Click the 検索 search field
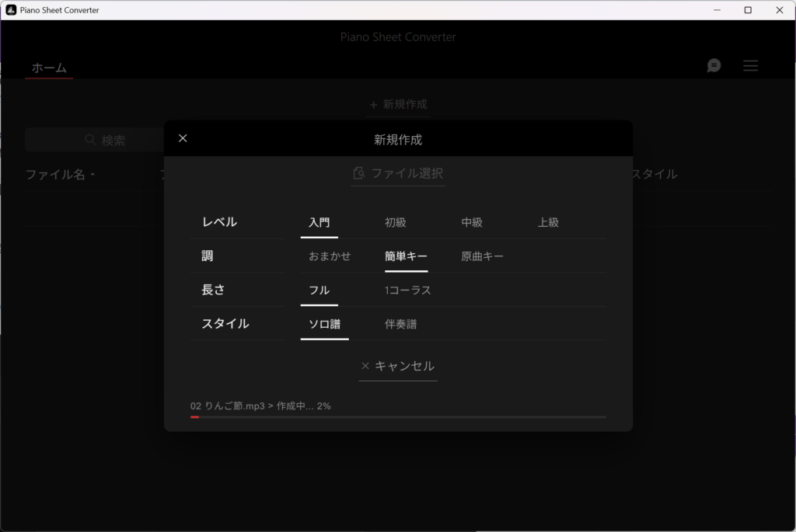This screenshot has width=796, height=532. tap(94, 140)
